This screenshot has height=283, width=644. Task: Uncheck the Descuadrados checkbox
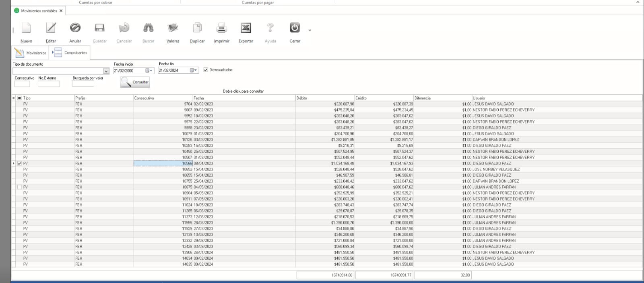(x=206, y=70)
